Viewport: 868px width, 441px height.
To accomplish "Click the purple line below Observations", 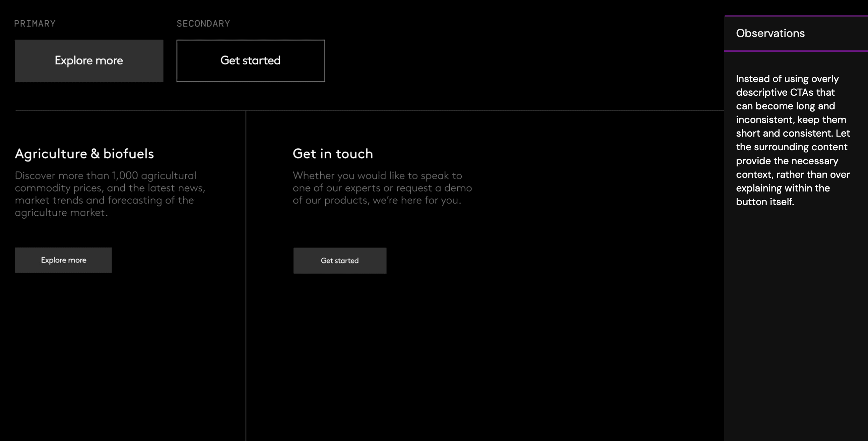I will (x=796, y=51).
